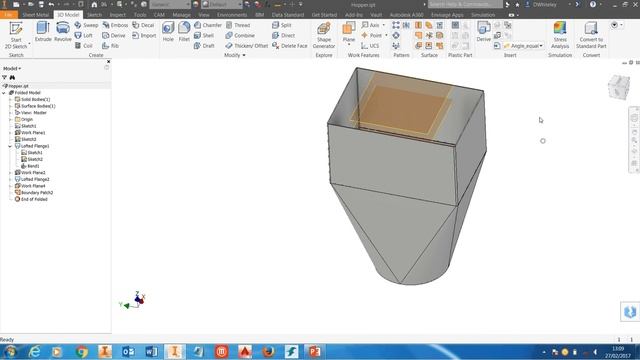
Task: Click the Delete Face tool
Action: (x=289, y=46)
